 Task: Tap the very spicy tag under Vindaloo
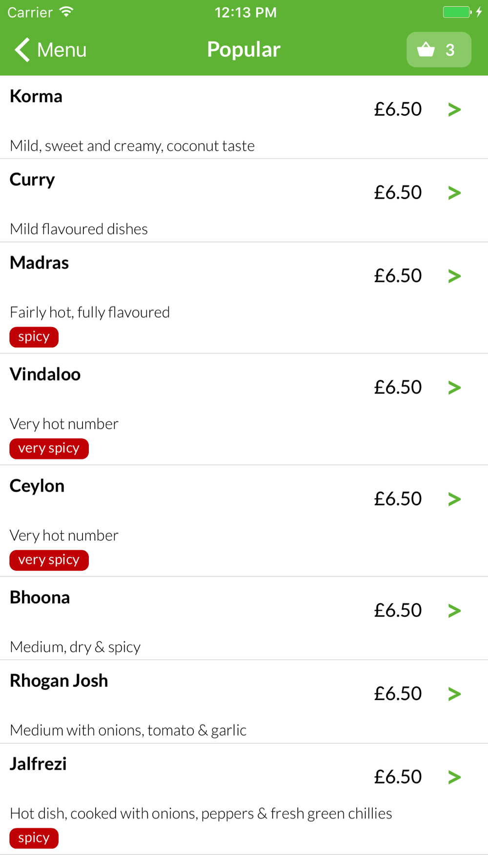coord(49,449)
